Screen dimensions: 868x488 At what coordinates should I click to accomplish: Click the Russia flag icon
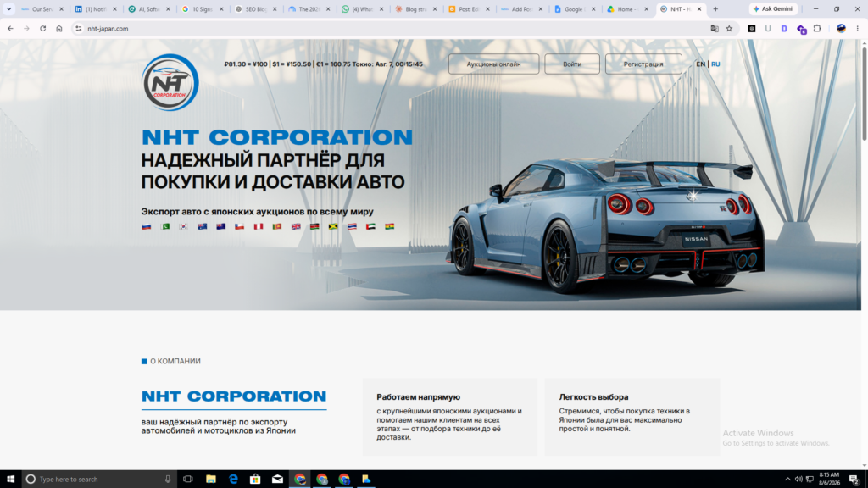click(146, 226)
